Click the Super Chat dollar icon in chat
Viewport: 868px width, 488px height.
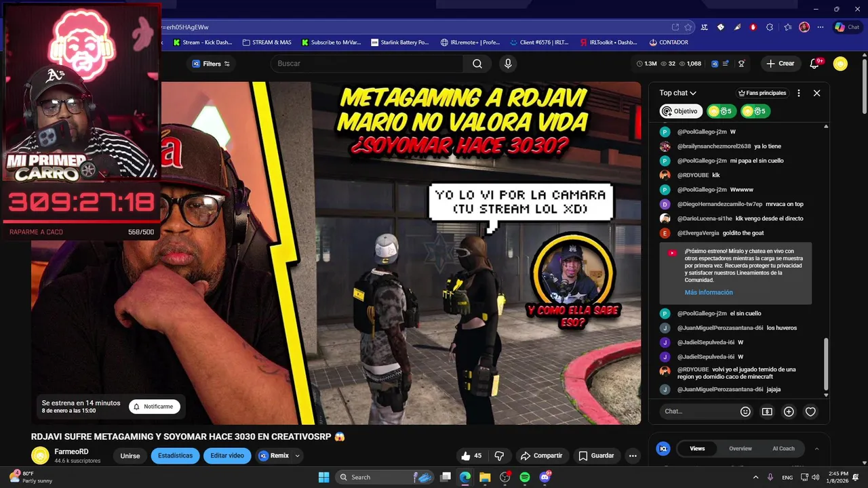767,411
